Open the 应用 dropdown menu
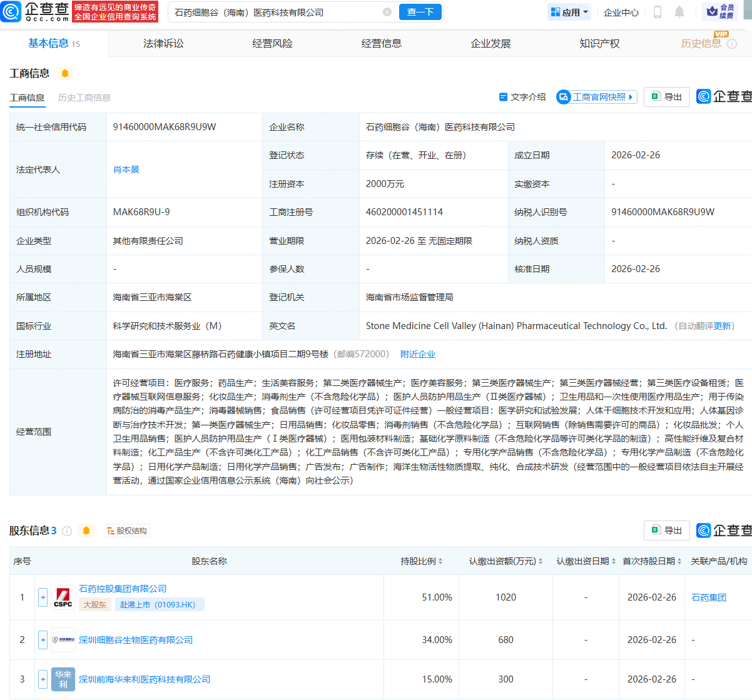The image size is (752, 700). (x=569, y=12)
